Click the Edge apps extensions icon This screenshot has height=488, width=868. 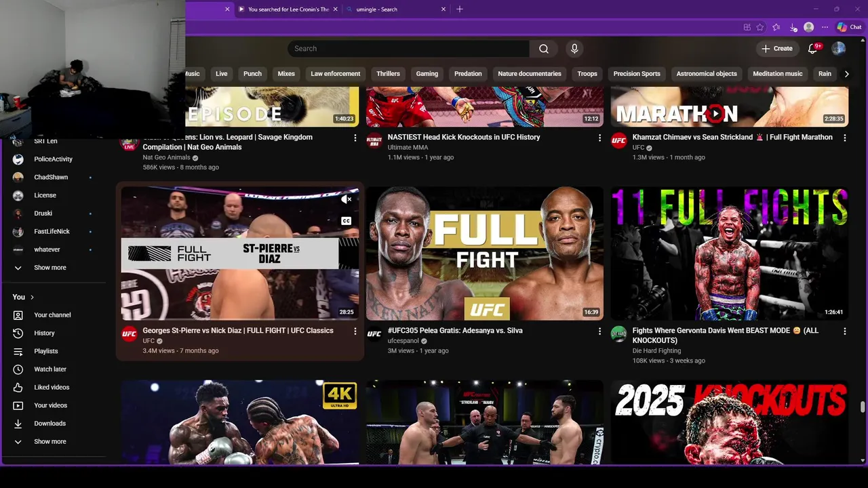pyautogui.click(x=747, y=27)
